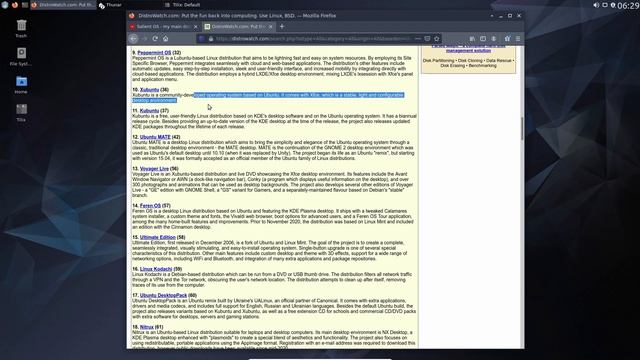This screenshot has width=640, height=360.
Task: Click the Firefox forward arrow
Action: point(144,38)
